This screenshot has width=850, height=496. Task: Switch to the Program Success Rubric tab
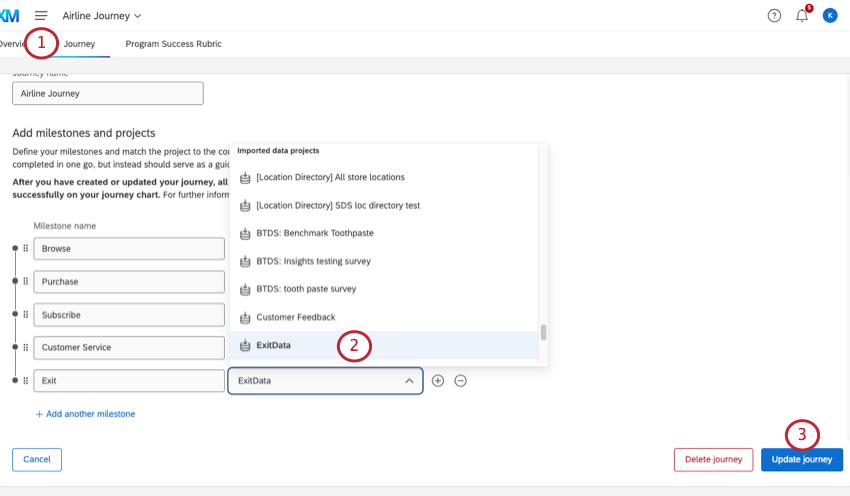[173, 44]
